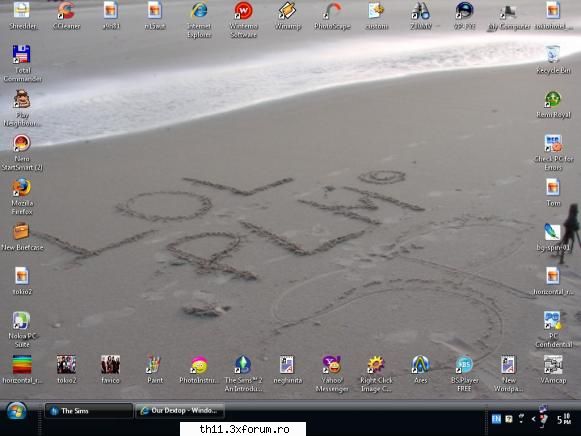Screen dimensions: 581x436
Task: Open the Internet Explorer shortcut
Action: [x=199, y=20]
